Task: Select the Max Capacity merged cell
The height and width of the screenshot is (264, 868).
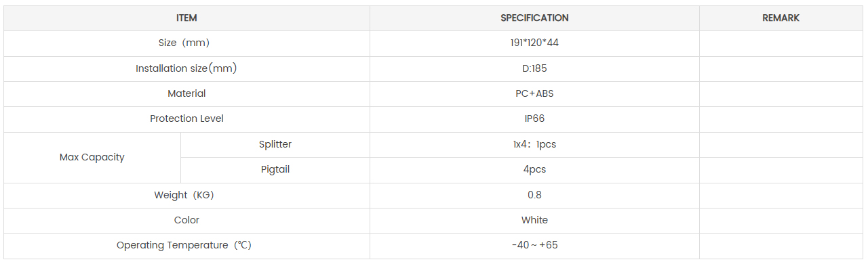Action: [x=92, y=157]
